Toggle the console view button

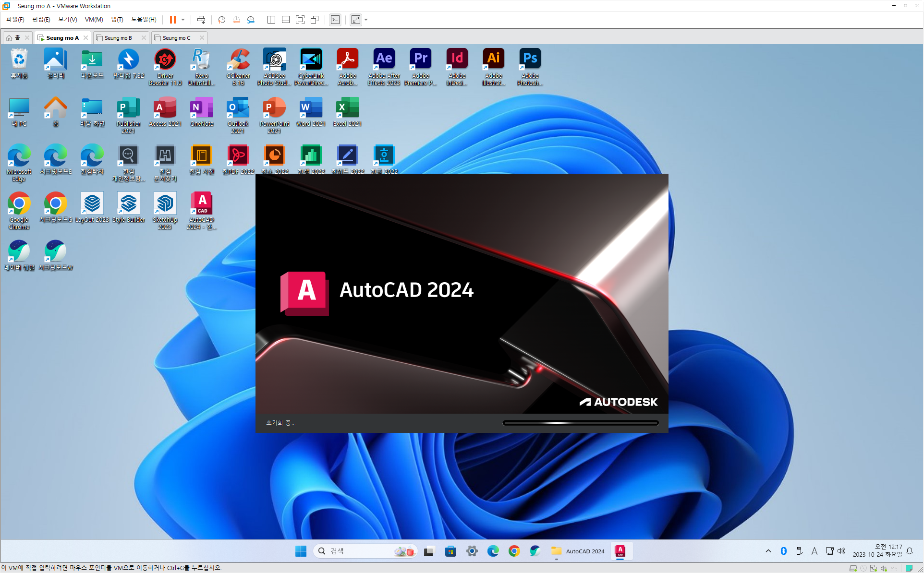(x=335, y=20)
